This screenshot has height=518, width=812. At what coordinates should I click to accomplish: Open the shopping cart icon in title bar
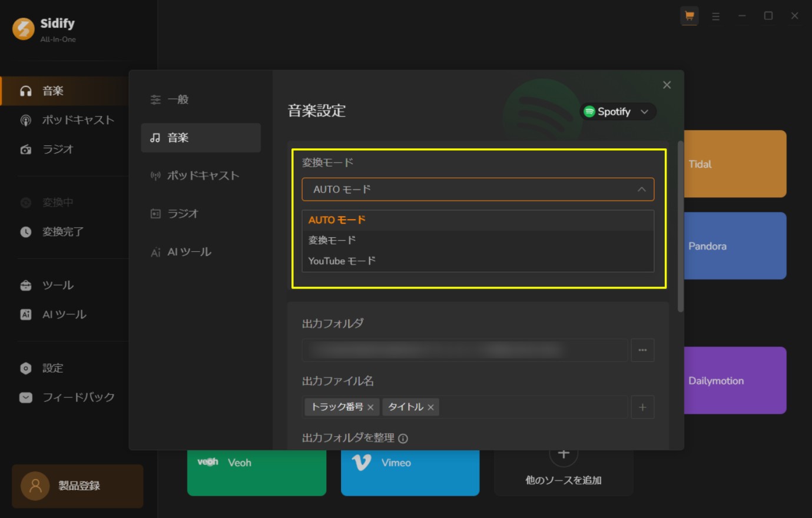coord(689,16)
